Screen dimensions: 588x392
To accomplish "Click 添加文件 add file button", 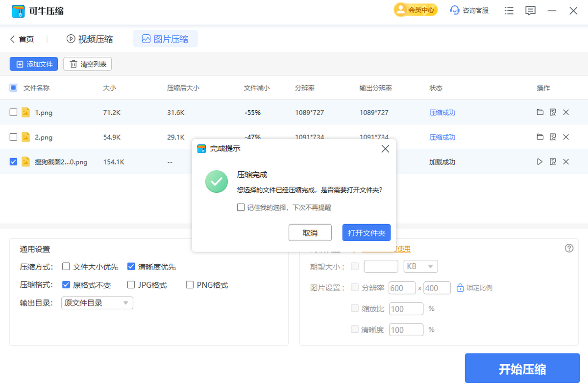I will click(x=34, y=64).
